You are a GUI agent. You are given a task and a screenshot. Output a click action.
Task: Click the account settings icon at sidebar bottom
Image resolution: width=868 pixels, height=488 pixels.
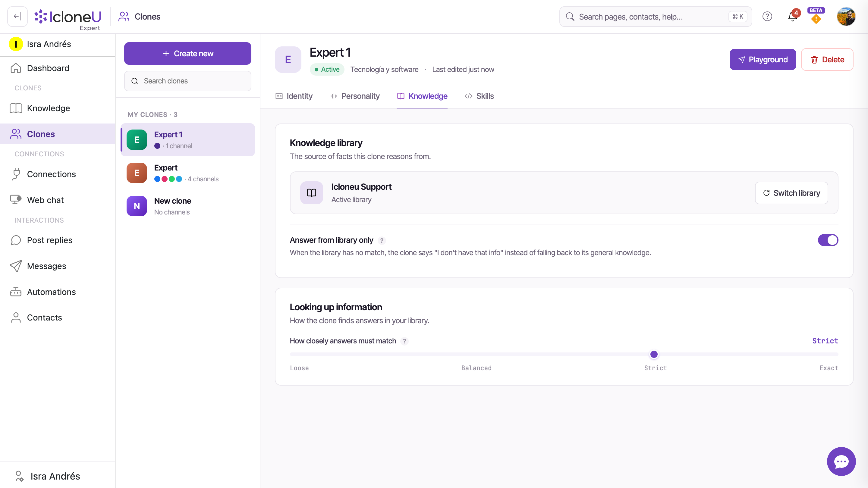click(19, 476)
